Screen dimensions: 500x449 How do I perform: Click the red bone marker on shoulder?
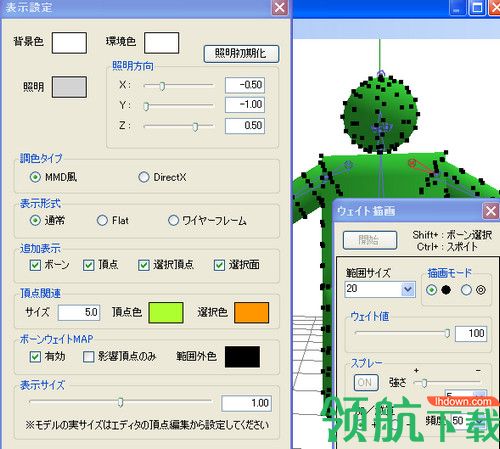tap(412, 163)
